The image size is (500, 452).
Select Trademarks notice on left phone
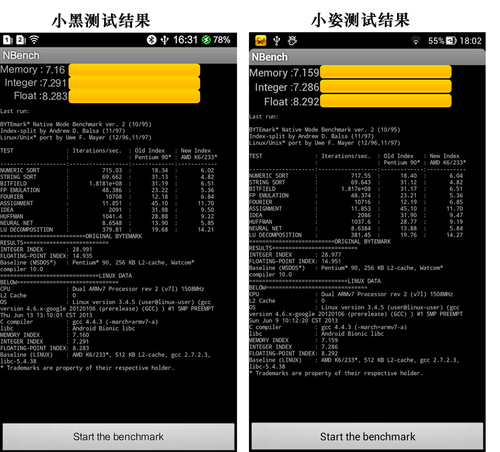pos(87,368)
